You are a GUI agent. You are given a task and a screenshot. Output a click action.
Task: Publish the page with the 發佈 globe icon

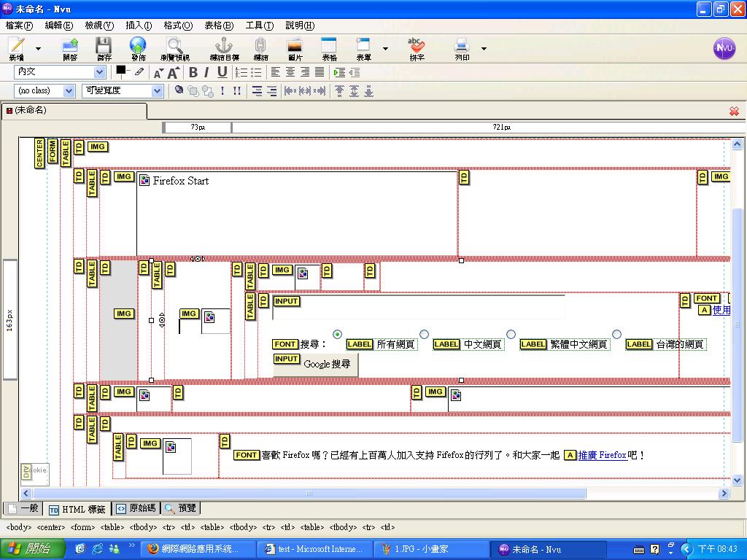point(138,49)
